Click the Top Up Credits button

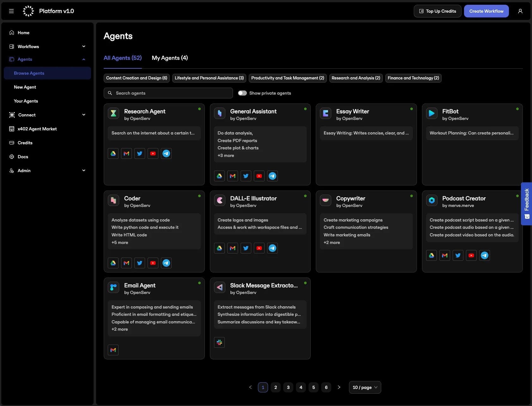pos(437,11)
